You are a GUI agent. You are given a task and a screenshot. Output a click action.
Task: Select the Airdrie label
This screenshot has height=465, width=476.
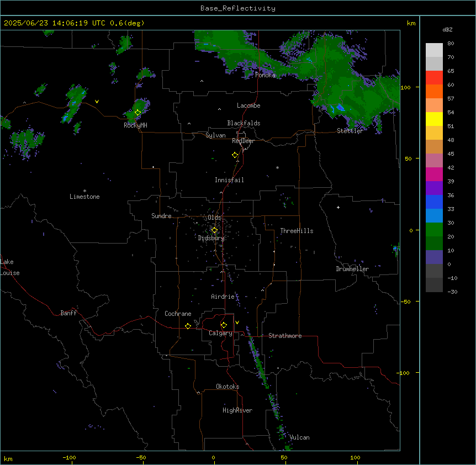click(x=223, y=297)
